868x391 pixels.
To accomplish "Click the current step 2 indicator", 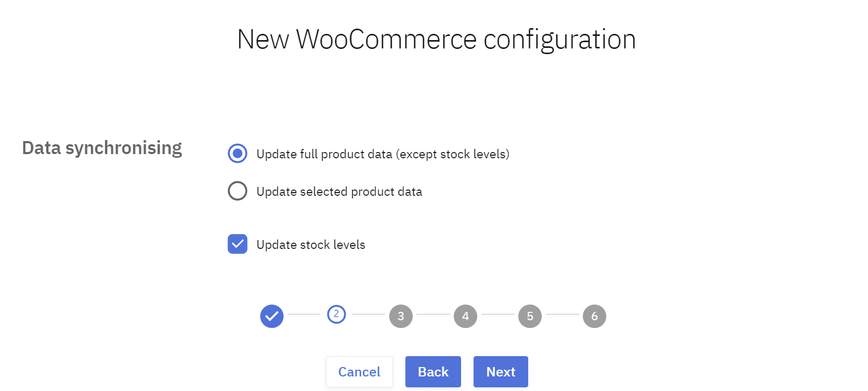I will pyautogui.click(x=336, y=314).
